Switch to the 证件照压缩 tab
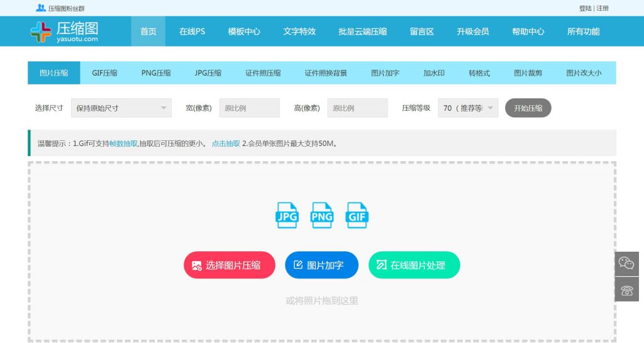The width and height of the screenshot is (644, 343). click(x=263, y=73)
